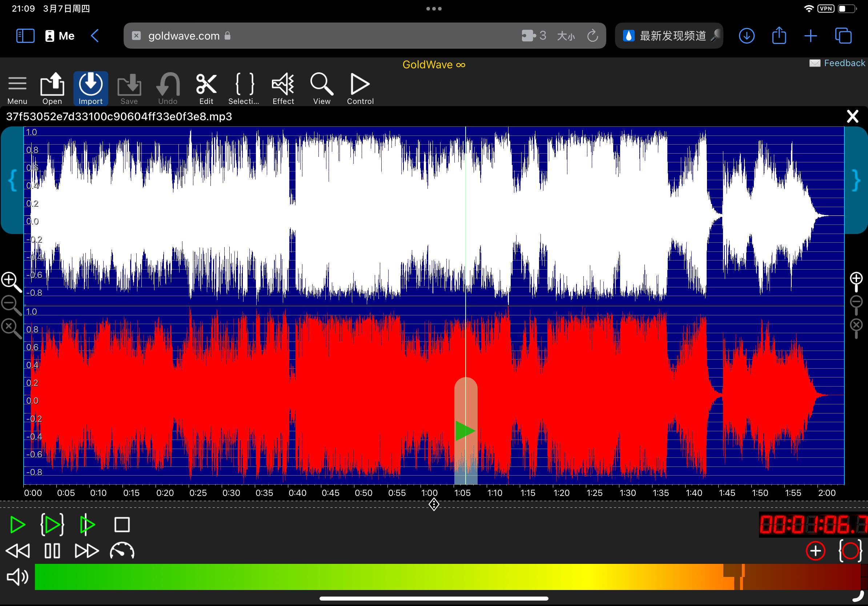This screenshot has width=868, height=606.
Task: Click the Edit scissors icon
Action: [x=206, y=85]
